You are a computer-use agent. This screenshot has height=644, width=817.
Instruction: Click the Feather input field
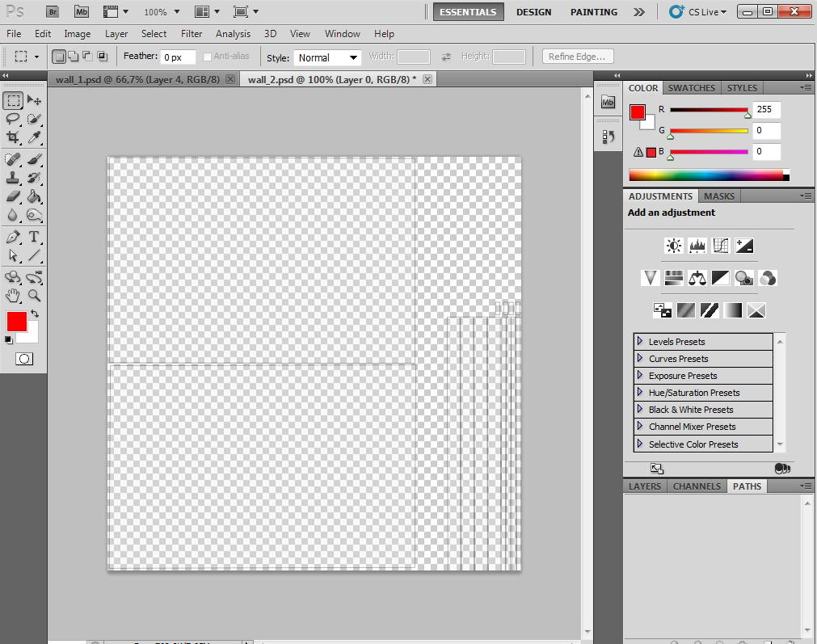[x=179, y=57]
